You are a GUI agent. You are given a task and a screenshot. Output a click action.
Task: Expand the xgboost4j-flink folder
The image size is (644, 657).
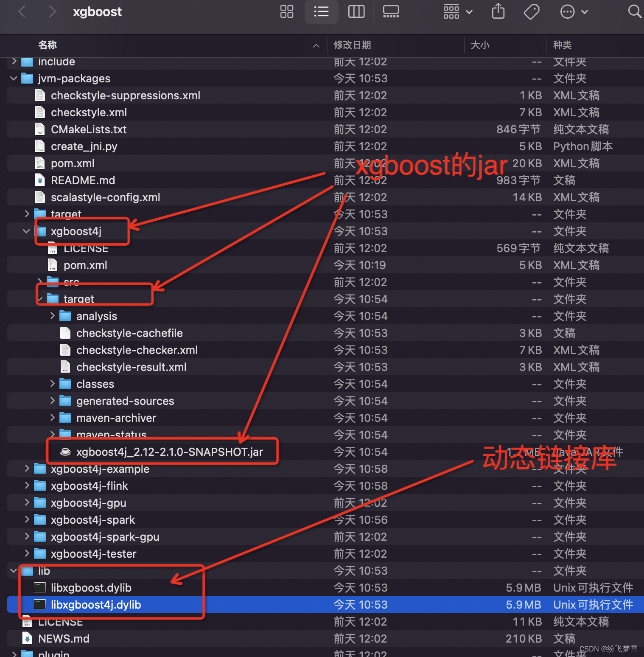tap(27, 485)
